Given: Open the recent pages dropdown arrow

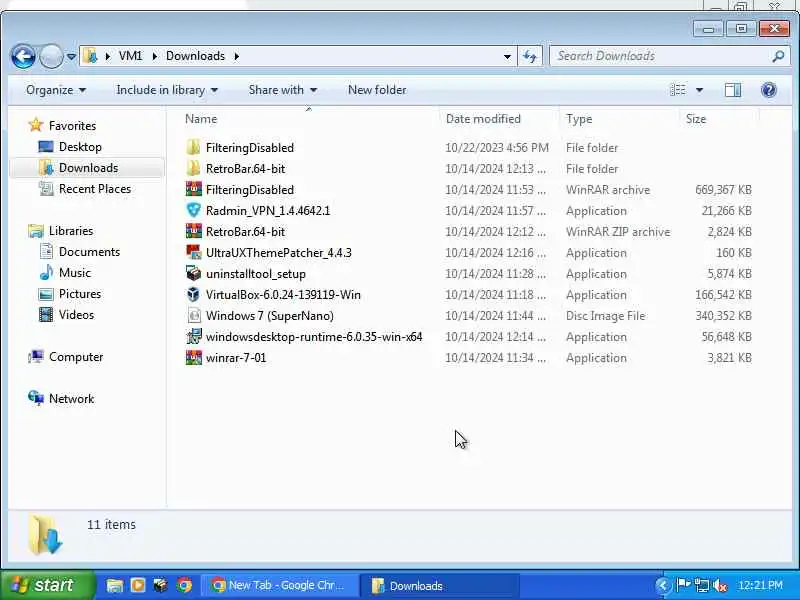Looking at the screenshot, I should click(71, 56).
